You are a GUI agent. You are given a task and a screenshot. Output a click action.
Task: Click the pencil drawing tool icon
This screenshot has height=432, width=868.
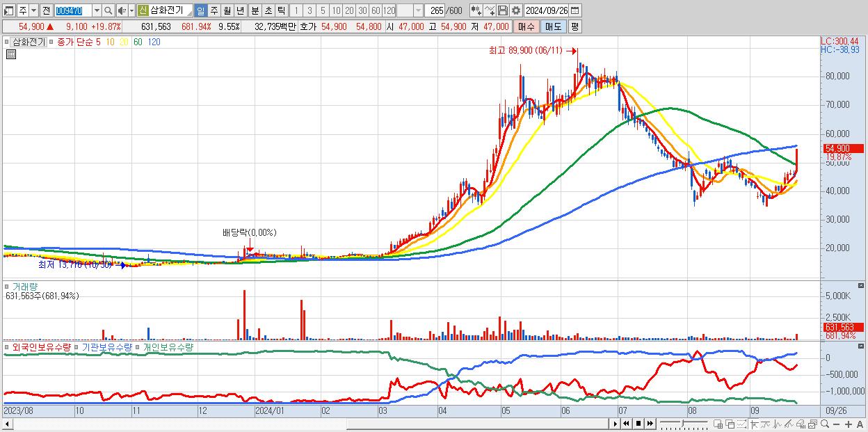pyautogui.click(x=789, y=424)
